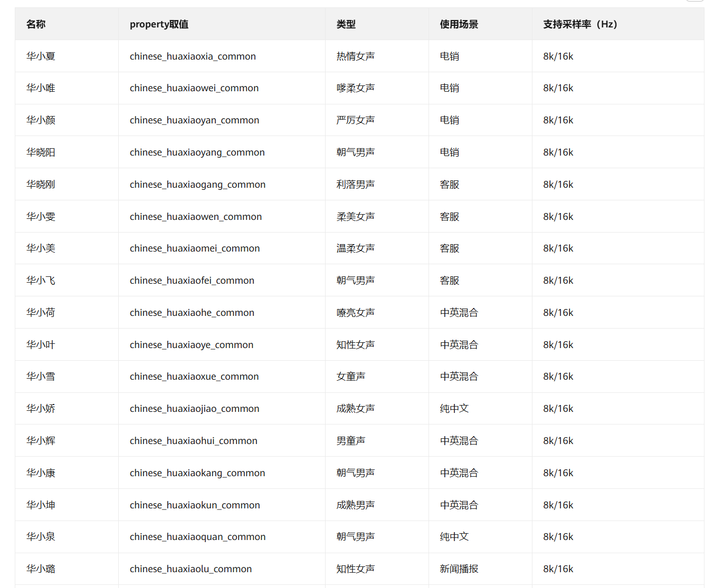Select the name cell 华小雪
The width and height of the screenshot is (714, 588).
[41, 377]
